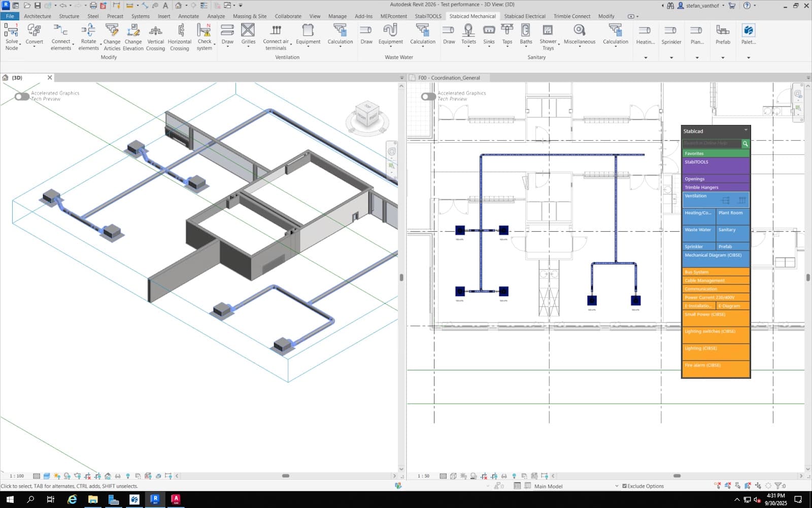Toggle the Exclude Options checkbox
This screenshot has width=812, height=508.
[624, 486]
